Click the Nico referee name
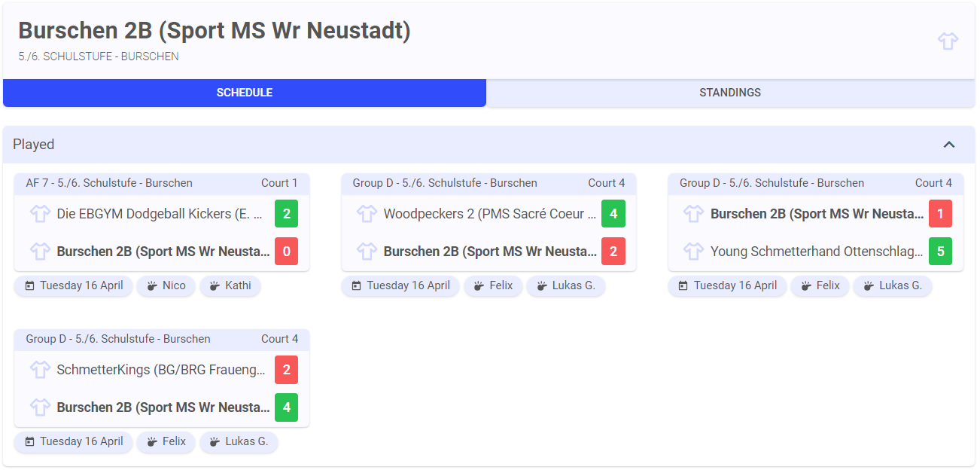 [x=174, y=285]
